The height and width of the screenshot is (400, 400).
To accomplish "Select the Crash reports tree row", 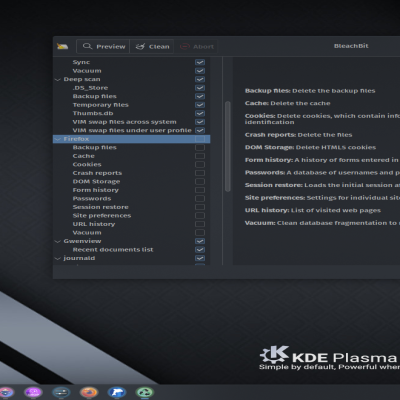I will 132,173.
